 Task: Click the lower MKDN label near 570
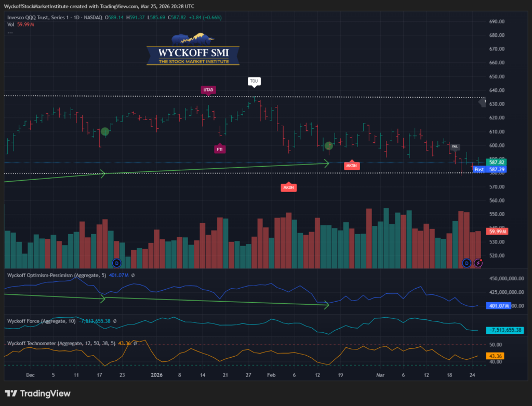coord(288,187)
